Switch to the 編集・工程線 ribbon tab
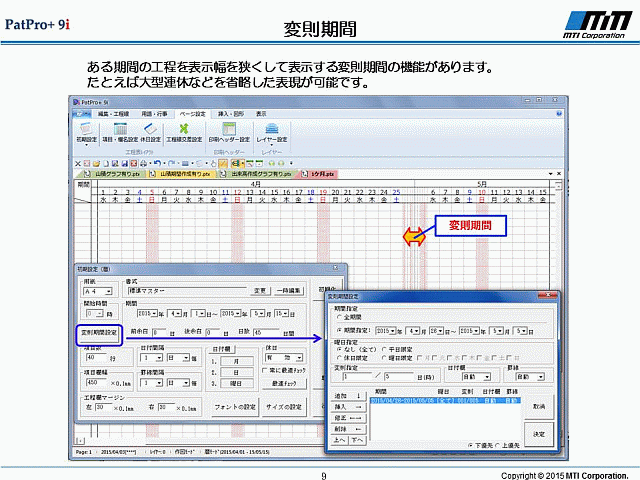The width and height of the screenshot is (640, 480). pyautogui.click(x=113, y=114)
